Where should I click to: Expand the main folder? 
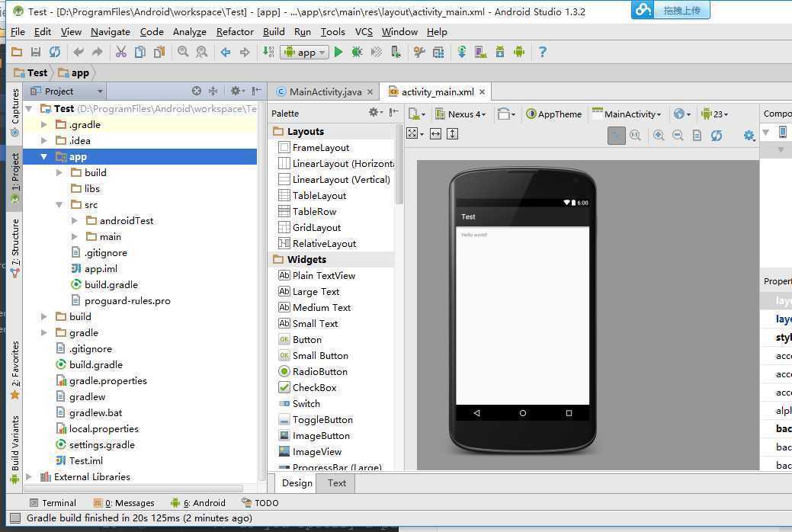(74, 236)
